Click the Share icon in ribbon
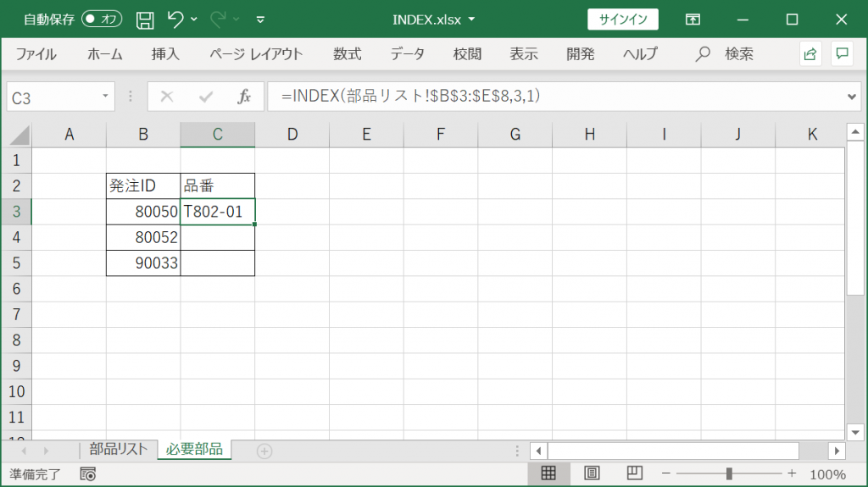 (810, 53)
